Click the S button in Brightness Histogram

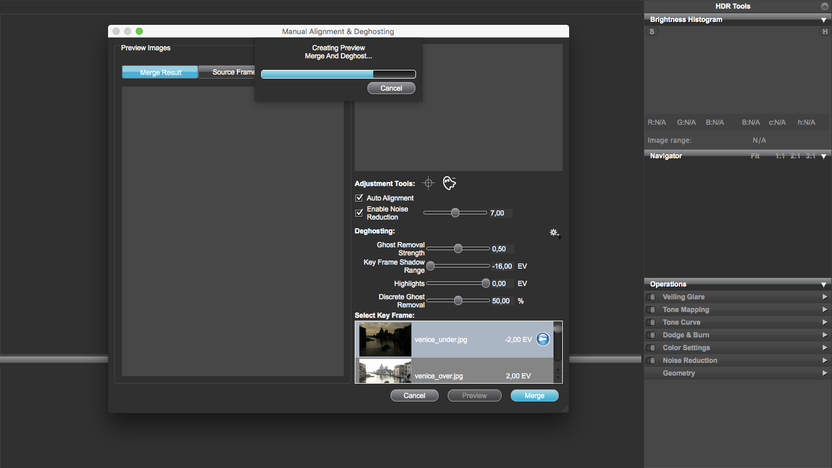[652, 32]
